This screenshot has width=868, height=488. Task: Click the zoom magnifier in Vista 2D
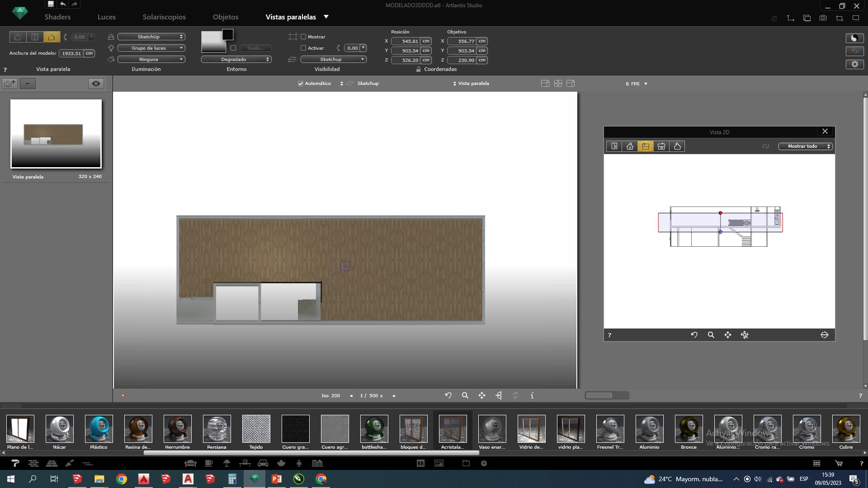pyautogui.click(x=711, y=335)
